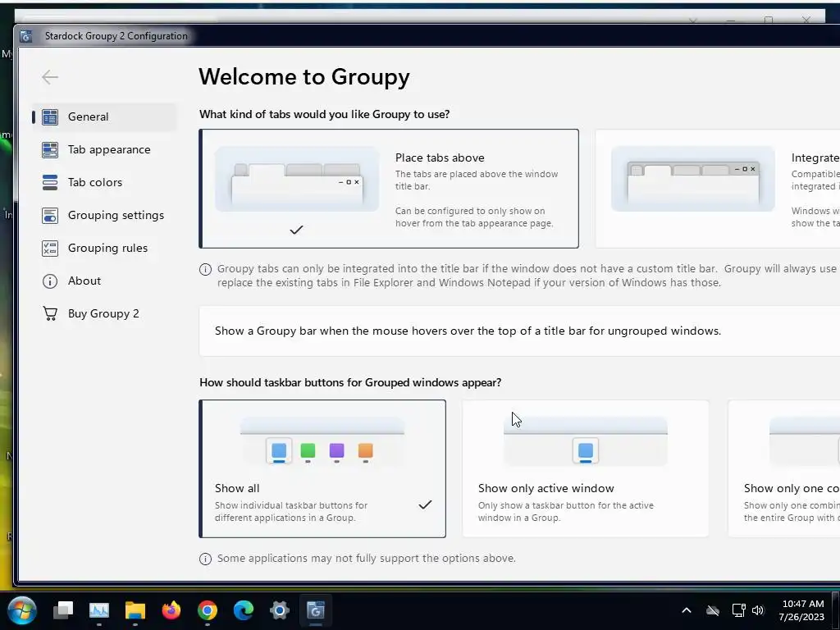Expand the hidden system tray icons
840x630 pixels.
pos(687,610)
